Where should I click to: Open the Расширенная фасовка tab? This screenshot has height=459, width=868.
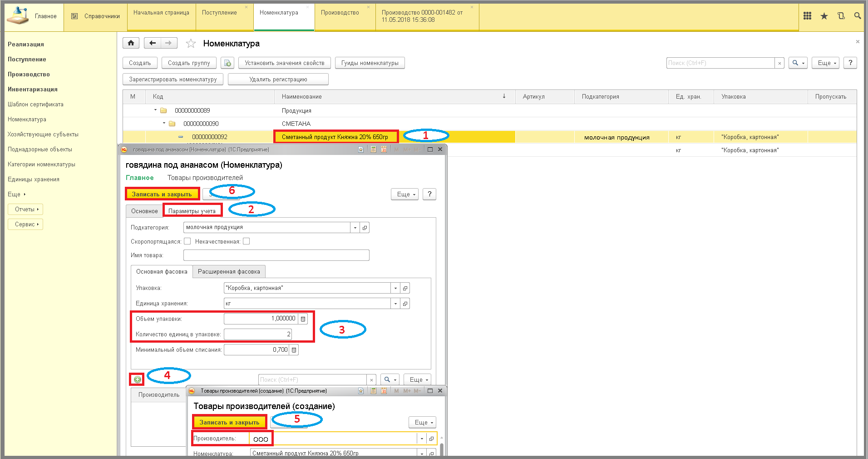pyautogui.click(x=229, y=272)
